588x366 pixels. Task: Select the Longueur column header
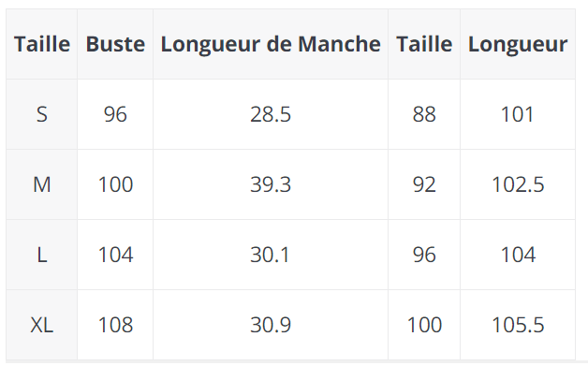[x=518, y=44]
